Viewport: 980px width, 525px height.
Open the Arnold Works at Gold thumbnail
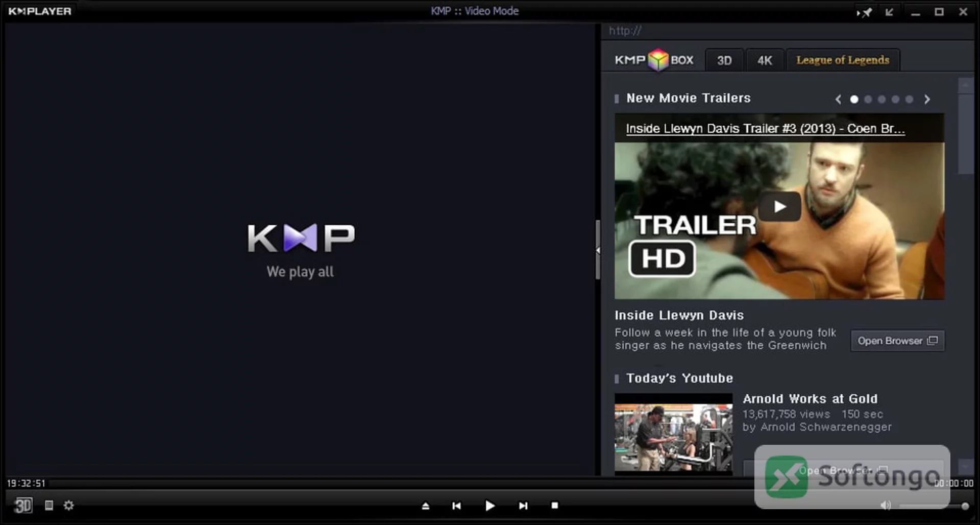click(x=673, y=434)
